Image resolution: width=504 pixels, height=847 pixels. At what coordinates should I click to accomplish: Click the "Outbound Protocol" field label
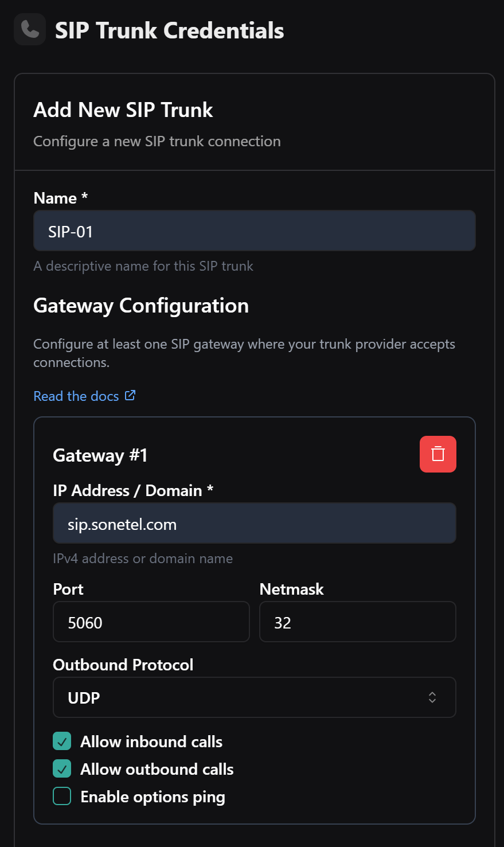tap(123, 665)
